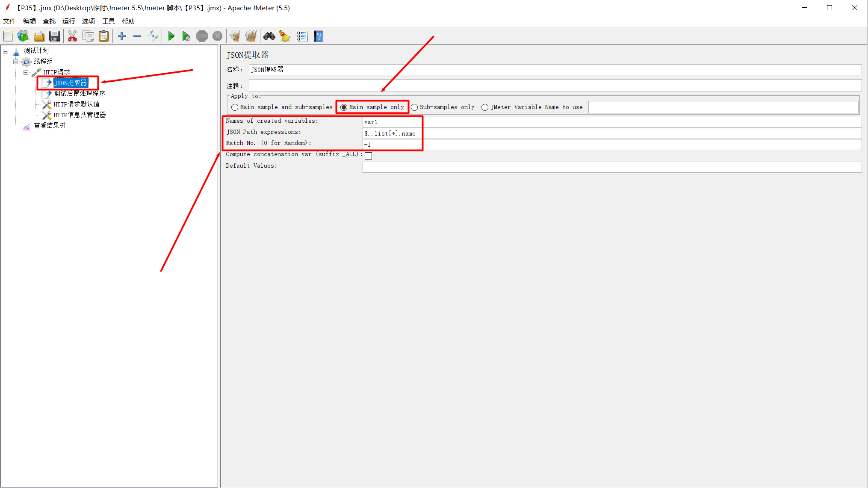Click the Clear All results icon
Screen dimensions: 868x488
(251, 36)
